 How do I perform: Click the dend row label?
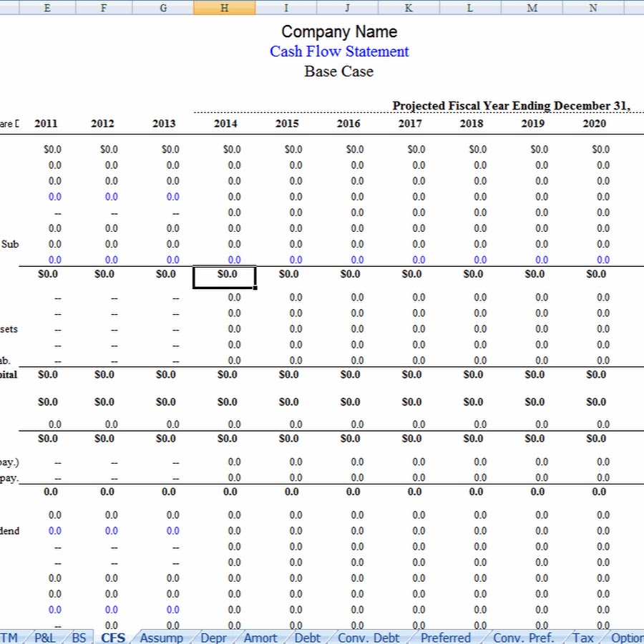click(9, 531)
